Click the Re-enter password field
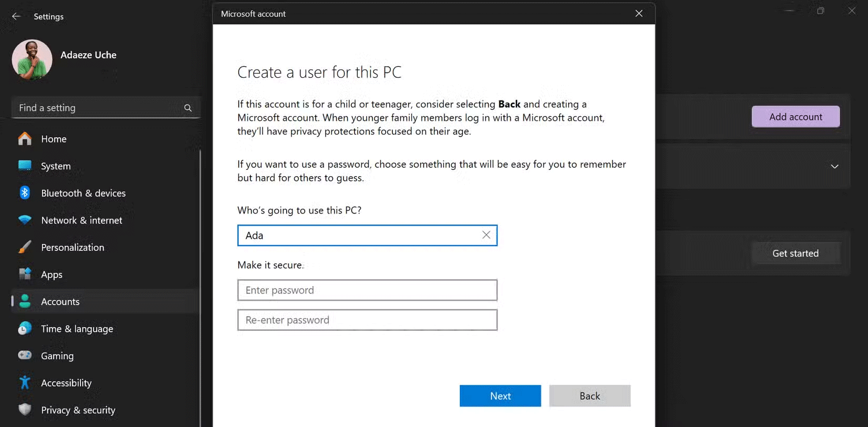The width and height of the screenshot is (868, 427). click(x=367, y=320)
